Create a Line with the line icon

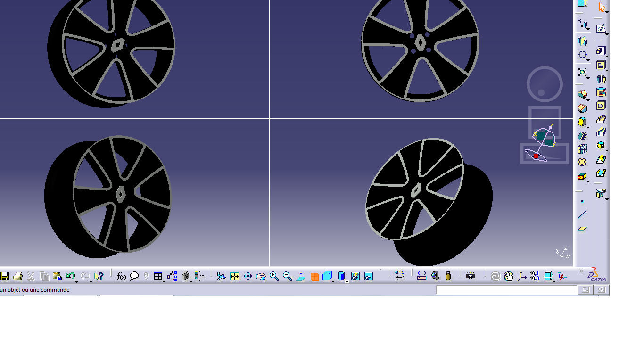pyautogui.click(x=582, y=214)
